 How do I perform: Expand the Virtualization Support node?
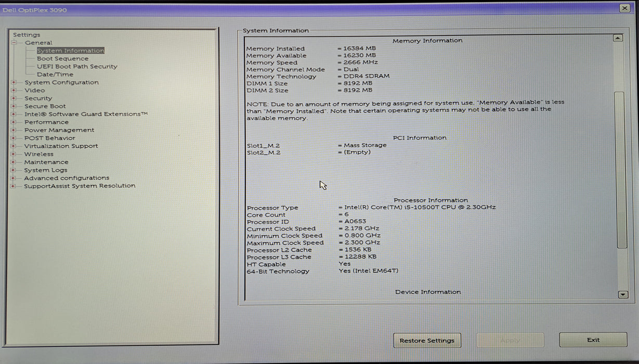point(14,146)
